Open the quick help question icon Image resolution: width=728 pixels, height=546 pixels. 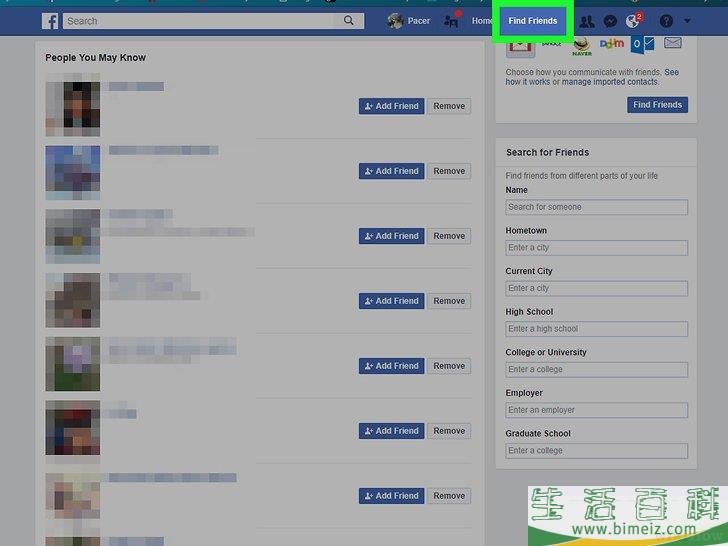click(666, 21)
